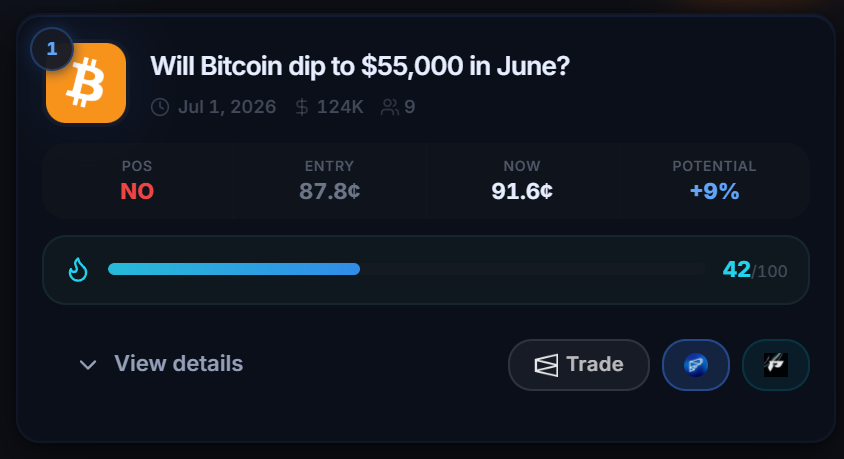844x459 pixels.
Task: Click the blue heat progress bar
Action: (234, 269)
